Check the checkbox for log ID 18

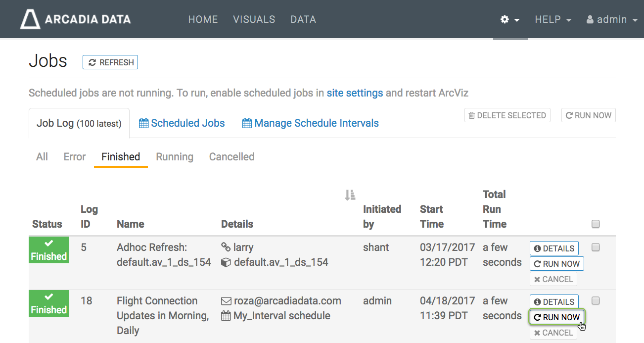(x=596, y=301)
